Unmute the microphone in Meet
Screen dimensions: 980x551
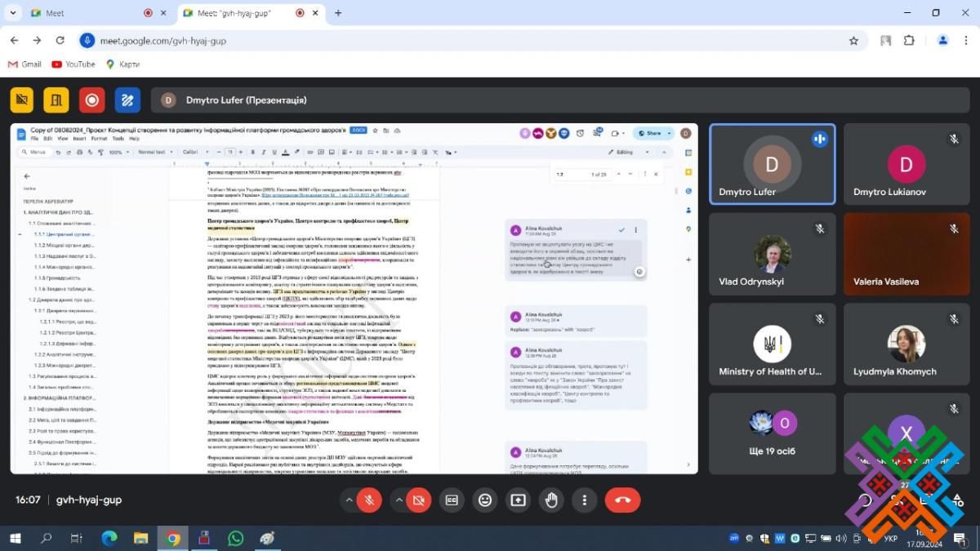point(369,500)
